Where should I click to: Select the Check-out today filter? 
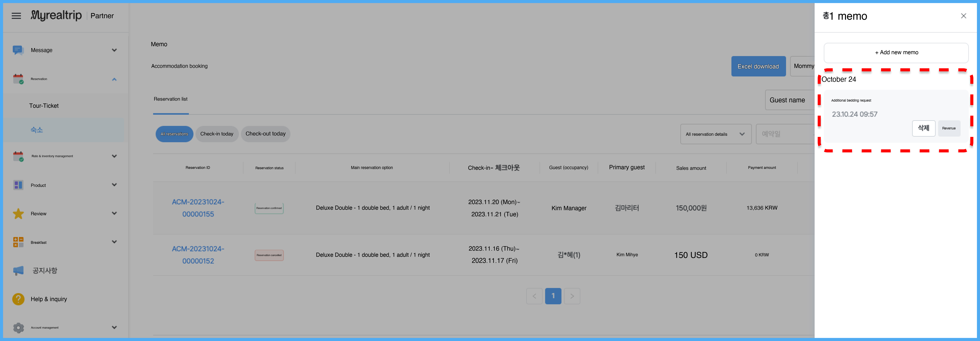pyautogui.click(x=266, y=134)
